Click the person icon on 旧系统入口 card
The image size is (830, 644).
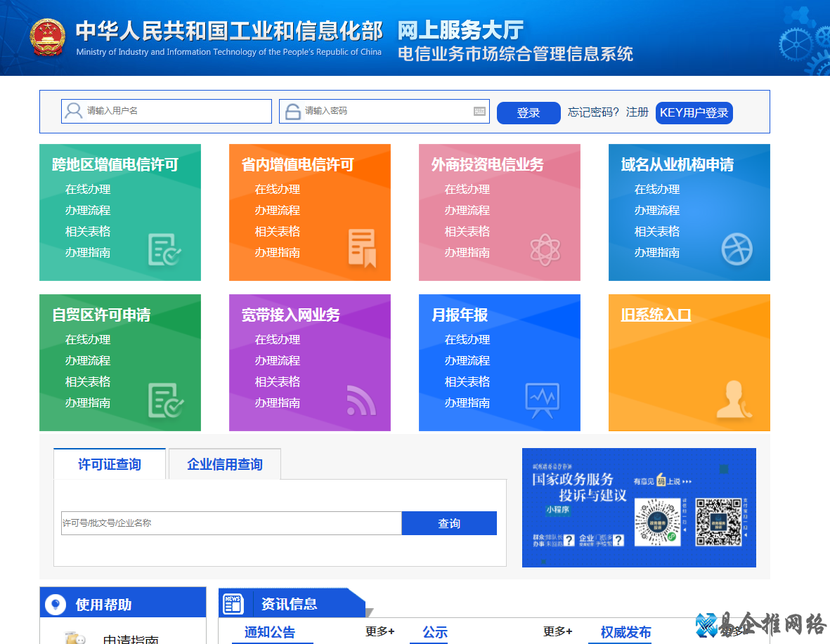(x=735, y=400)
